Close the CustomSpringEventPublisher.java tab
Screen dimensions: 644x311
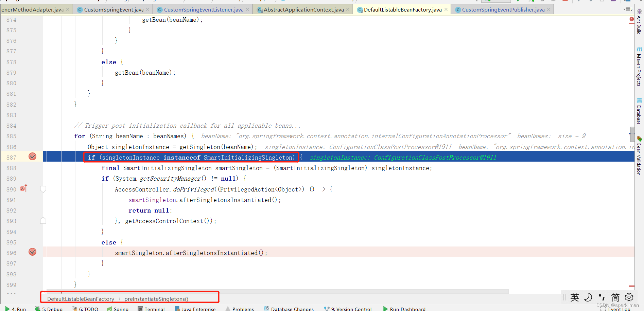[549, 10]
